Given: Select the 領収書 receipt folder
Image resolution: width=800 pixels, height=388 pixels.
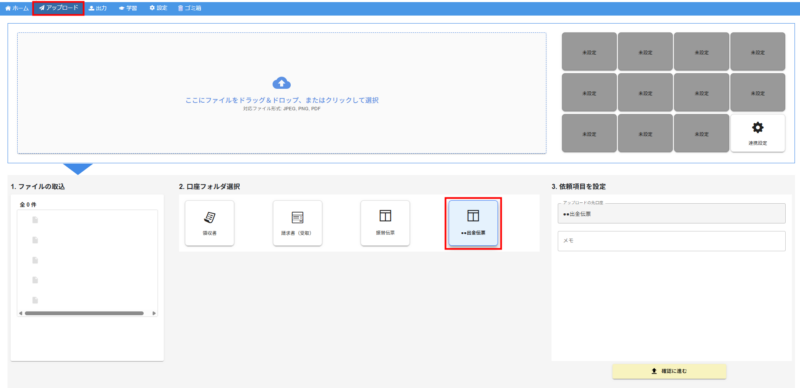Looking at the screenshot, I should click(210, 223).
